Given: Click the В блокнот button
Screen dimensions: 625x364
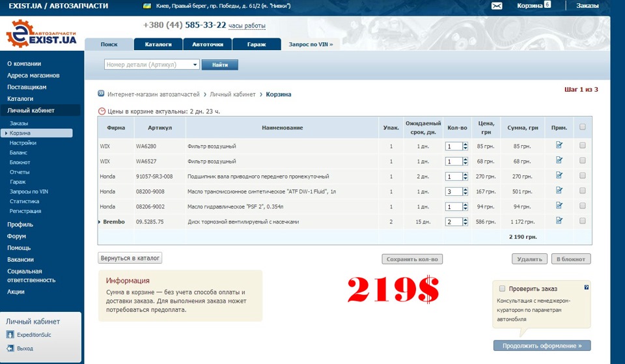Looking at the screenshot, I should (x=571, y=259).
